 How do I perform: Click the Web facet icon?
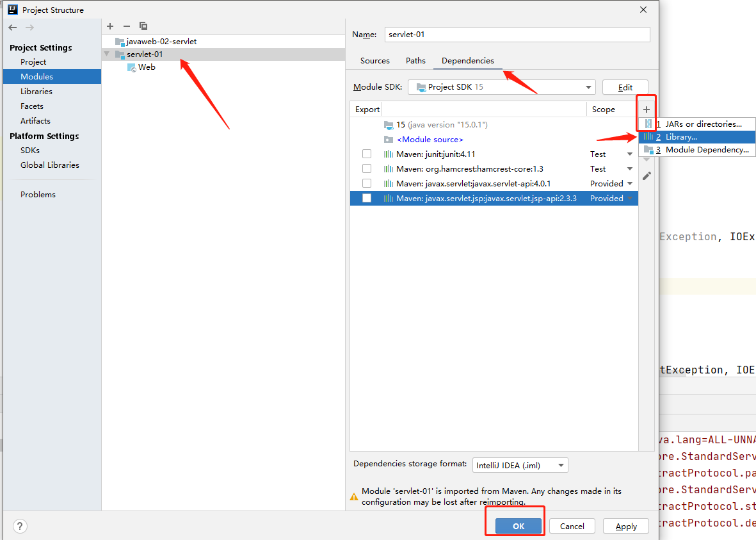(x=132, y=67)
